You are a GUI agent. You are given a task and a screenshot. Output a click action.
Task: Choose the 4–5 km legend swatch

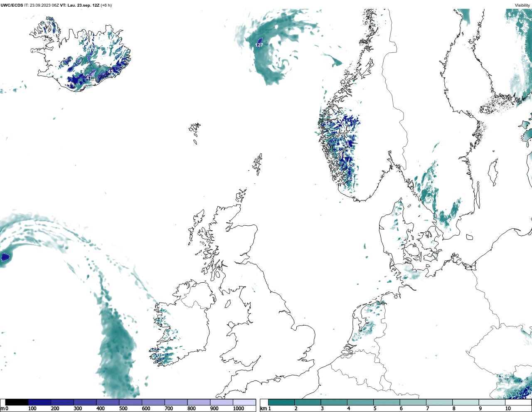point(360,402)
